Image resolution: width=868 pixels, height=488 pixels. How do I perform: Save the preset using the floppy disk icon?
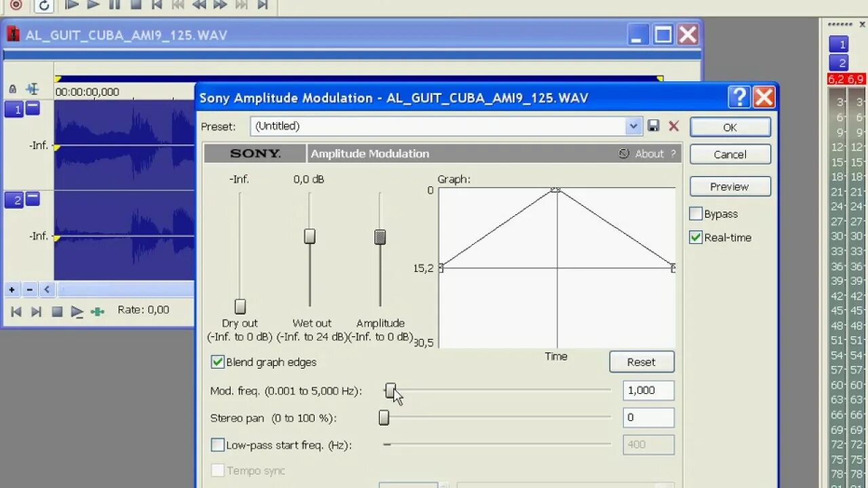tap(654, 126)
